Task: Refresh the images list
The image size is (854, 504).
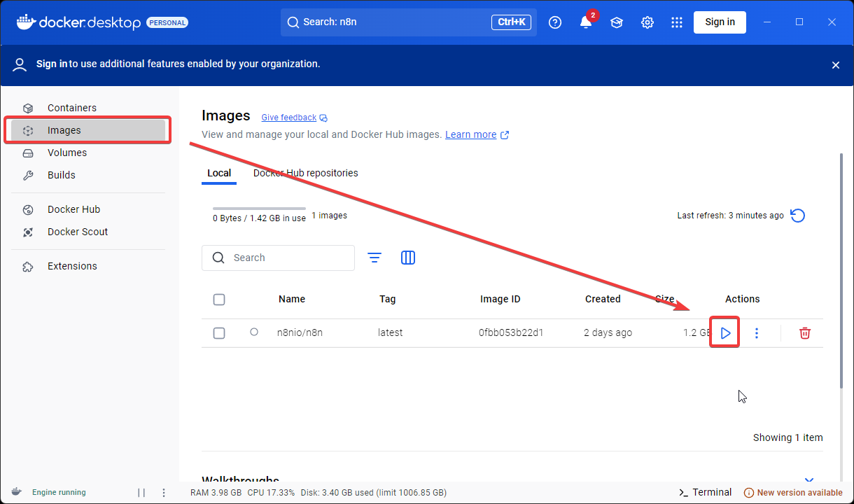Action: pyautogui.click(x=797, y=216)
